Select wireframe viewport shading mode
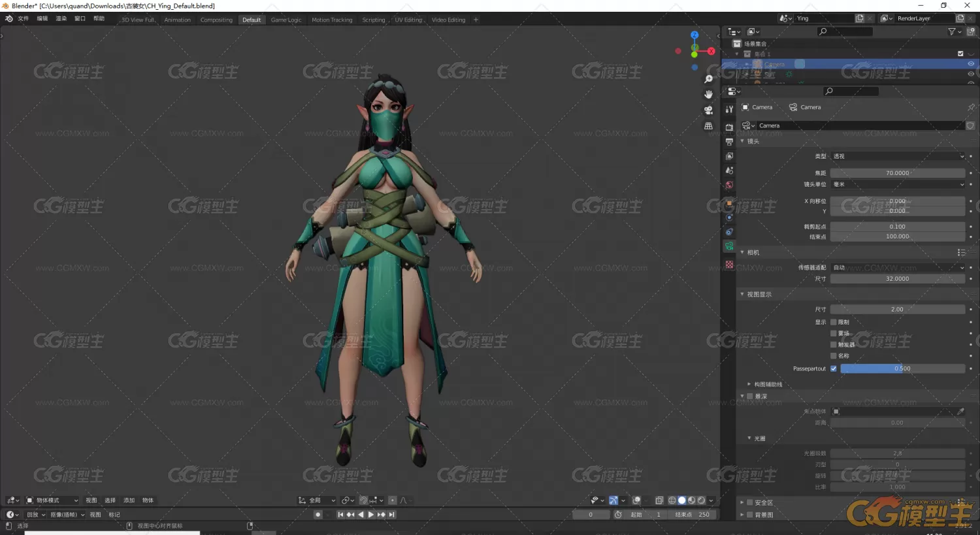The image size is (980, 535). pos(672,500)
